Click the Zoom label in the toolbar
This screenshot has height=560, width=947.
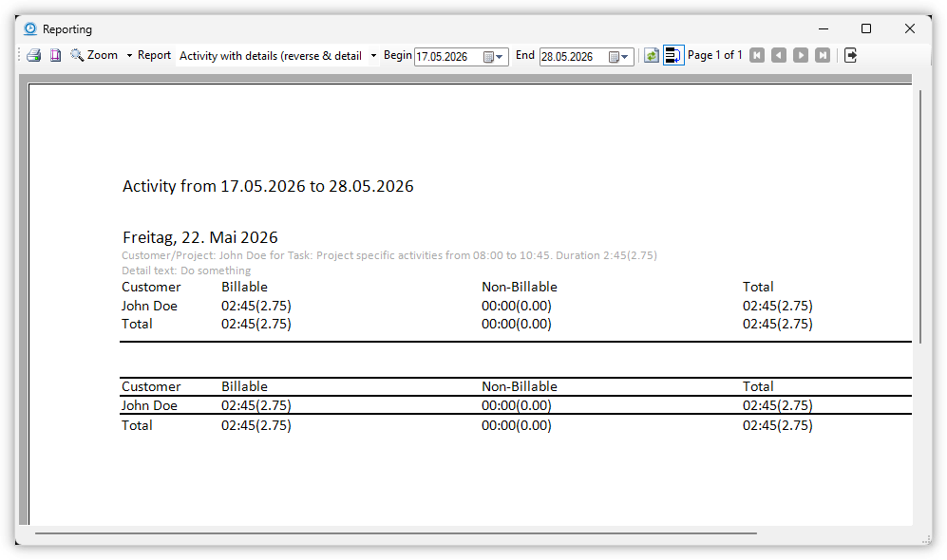pyautogui.click(x=103, y=55)
